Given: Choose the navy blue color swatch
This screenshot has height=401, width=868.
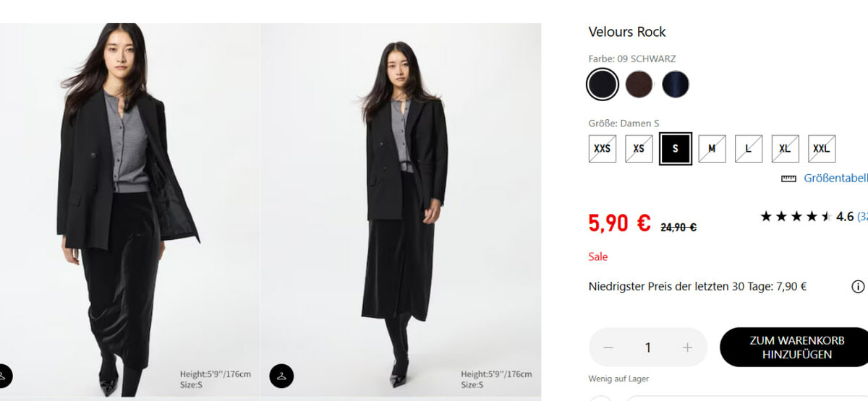Looking at the screenshot, I should [676, 85].
